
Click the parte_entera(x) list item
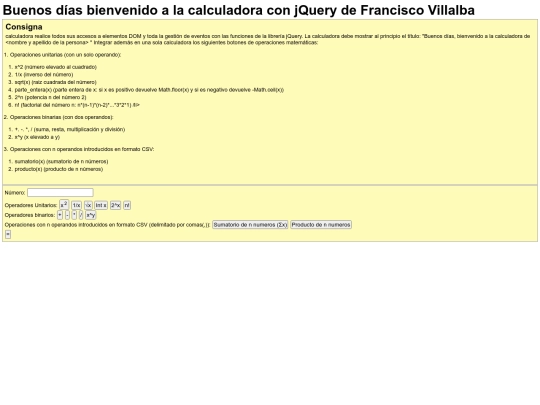pos(149,90)
